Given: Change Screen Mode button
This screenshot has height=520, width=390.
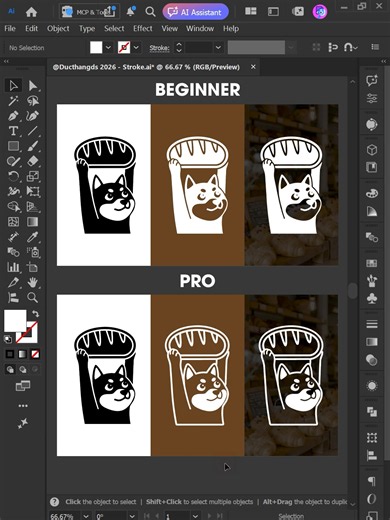Looking at the screenshot, I should [23, 386].
